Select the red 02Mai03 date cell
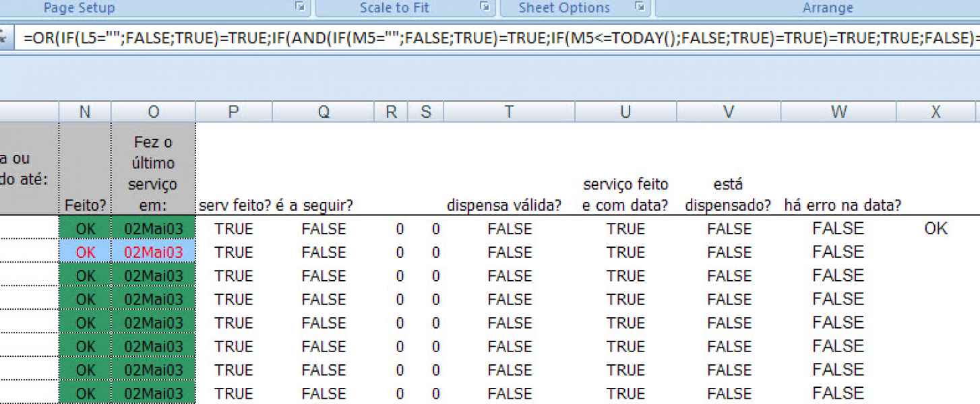This screenshot has height=404, width=980. click(x=153, y=252)
